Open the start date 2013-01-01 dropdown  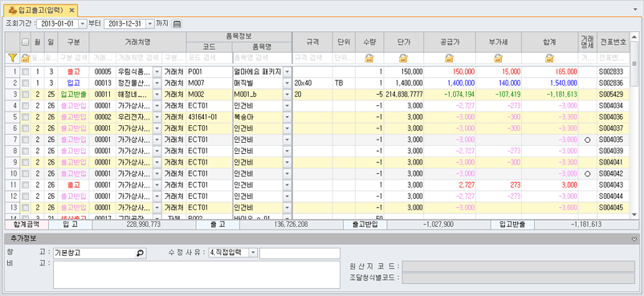(x=83, y=24)
